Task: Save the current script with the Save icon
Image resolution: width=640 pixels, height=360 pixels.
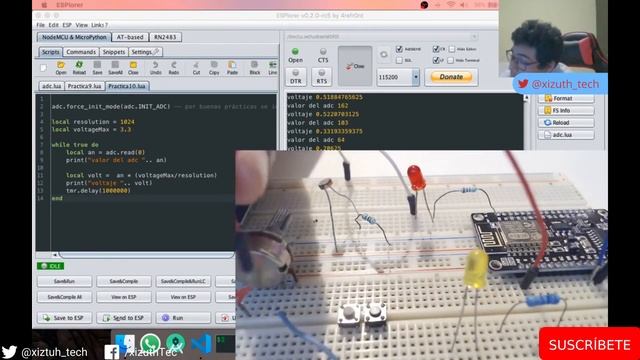Action: click(97, 68)
